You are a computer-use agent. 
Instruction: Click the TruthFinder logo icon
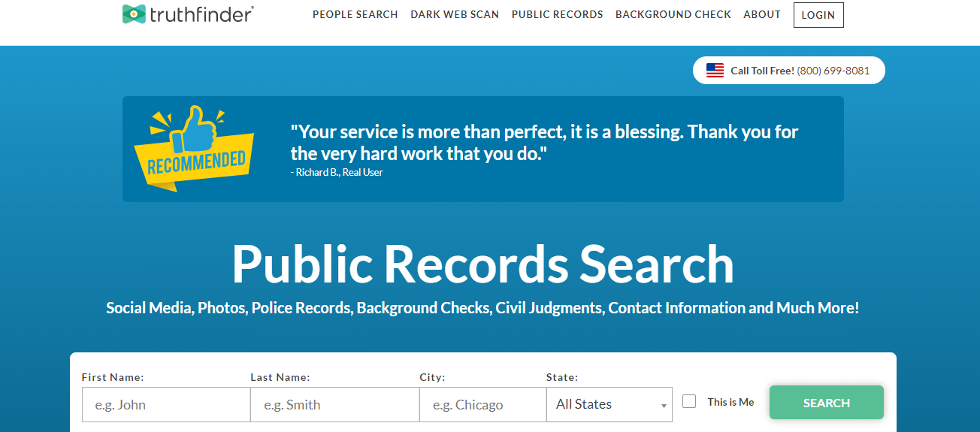click(x=134, y=14)
